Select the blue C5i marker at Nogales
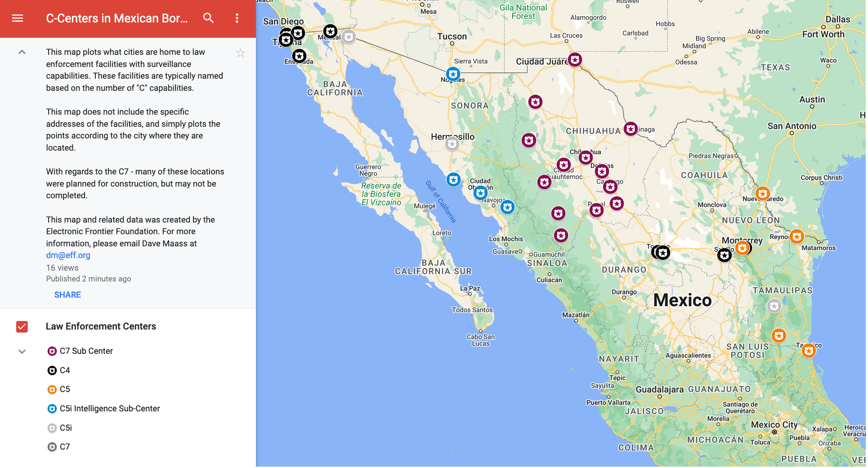868x468 pixels. (x=453, y=74)
